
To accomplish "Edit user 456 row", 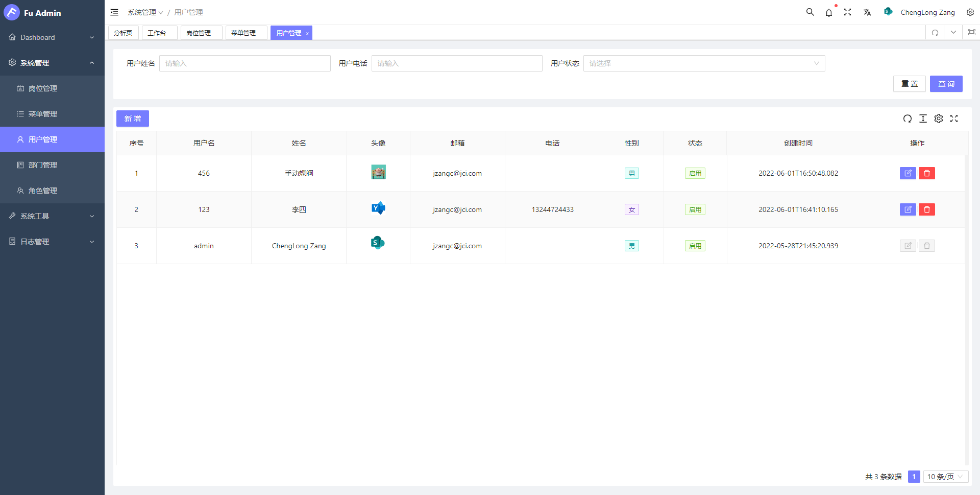I will (908, 173).
